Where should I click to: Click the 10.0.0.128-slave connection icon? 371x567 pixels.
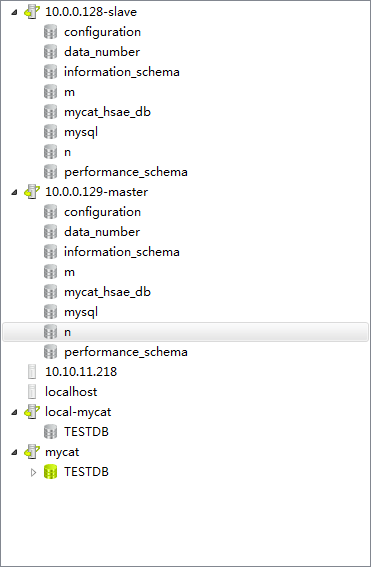point(32,12)
